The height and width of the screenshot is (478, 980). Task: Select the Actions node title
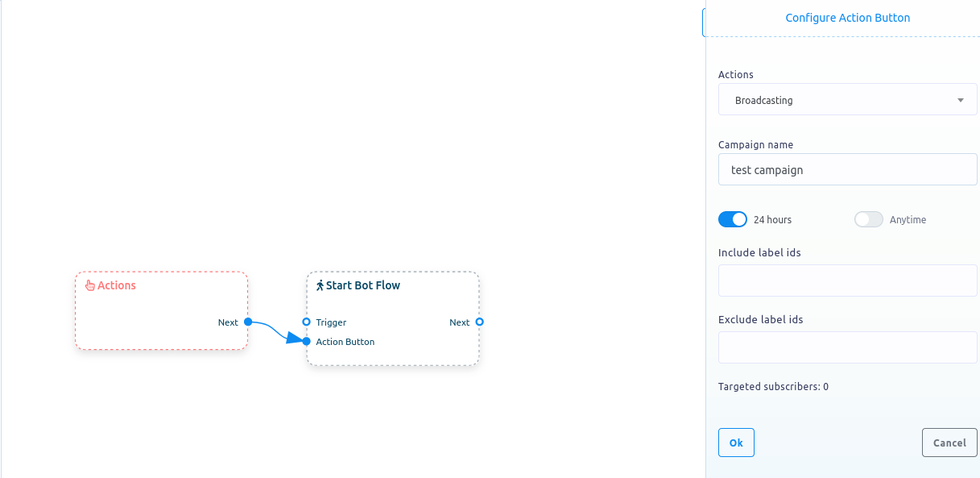point(117,285)
